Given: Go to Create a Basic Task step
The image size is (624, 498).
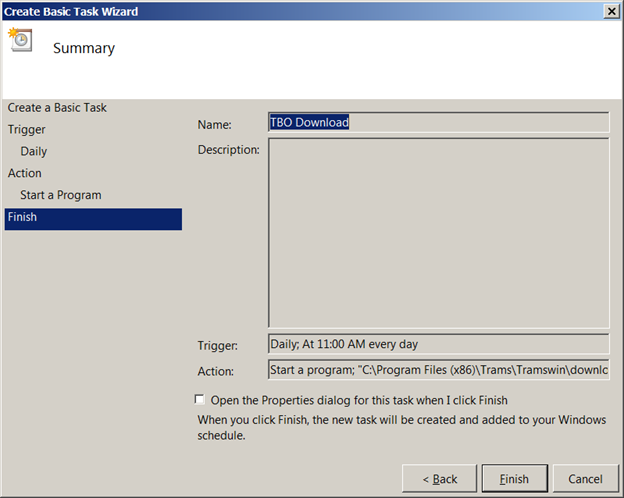Looking at the screenshot, I should click(57, 107).
